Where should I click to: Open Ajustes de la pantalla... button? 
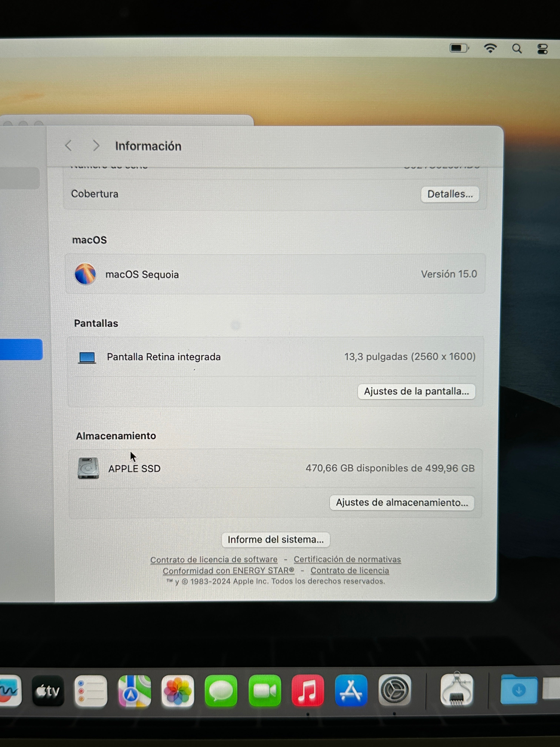[416, 391]
